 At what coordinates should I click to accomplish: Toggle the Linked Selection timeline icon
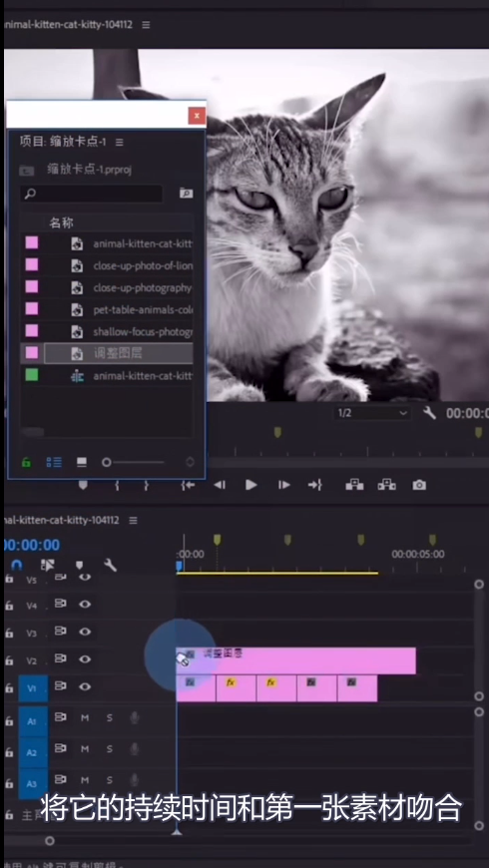[48, 565]
